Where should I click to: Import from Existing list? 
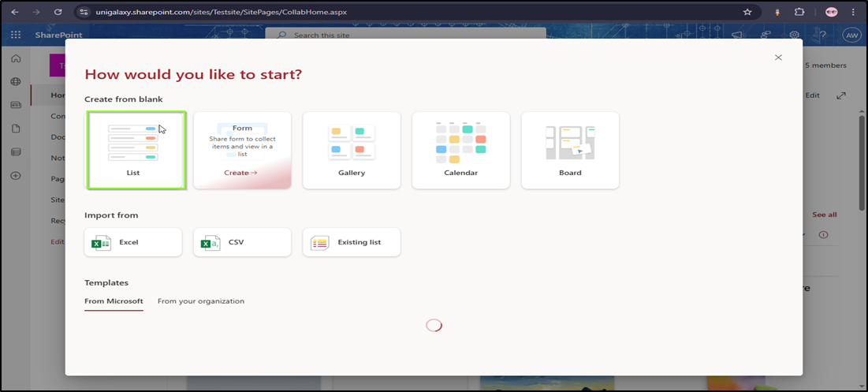352,242
